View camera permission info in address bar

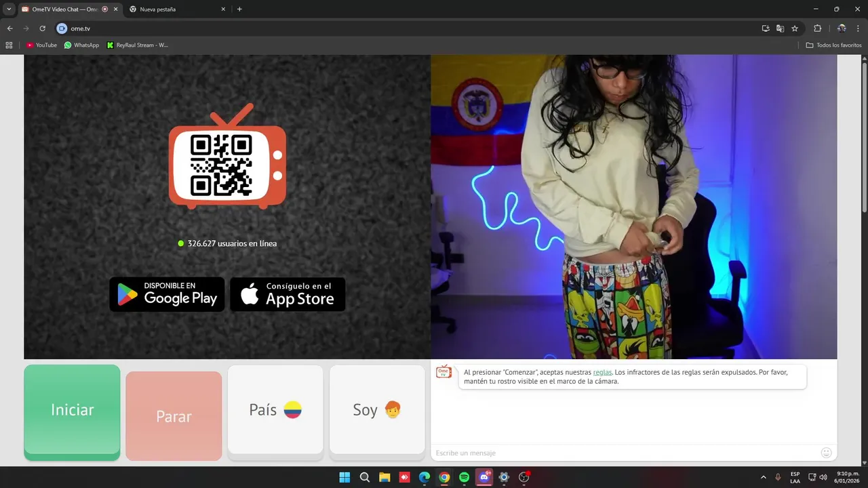pos(62,28)
